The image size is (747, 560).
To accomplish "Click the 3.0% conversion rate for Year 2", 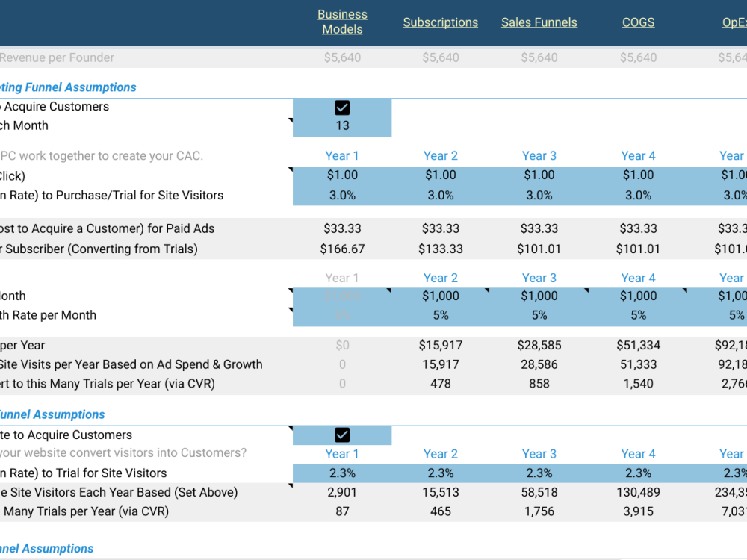I will tap(440, 195).
